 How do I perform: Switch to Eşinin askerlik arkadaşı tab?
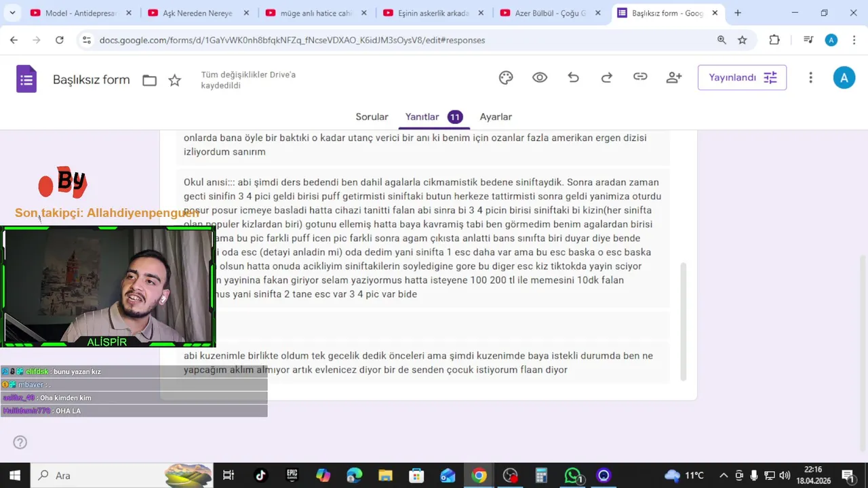[x=433, y=13]
